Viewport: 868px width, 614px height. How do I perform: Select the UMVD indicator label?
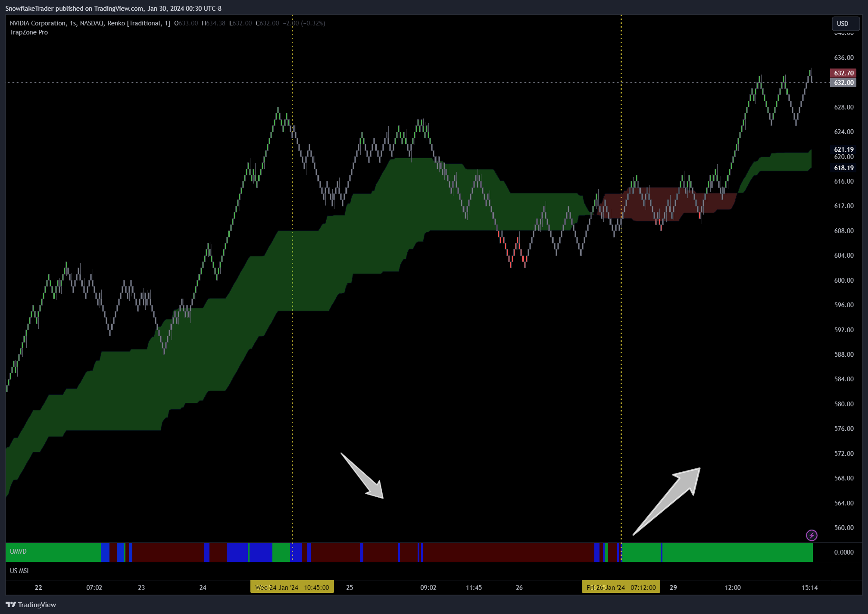point(18,552)
